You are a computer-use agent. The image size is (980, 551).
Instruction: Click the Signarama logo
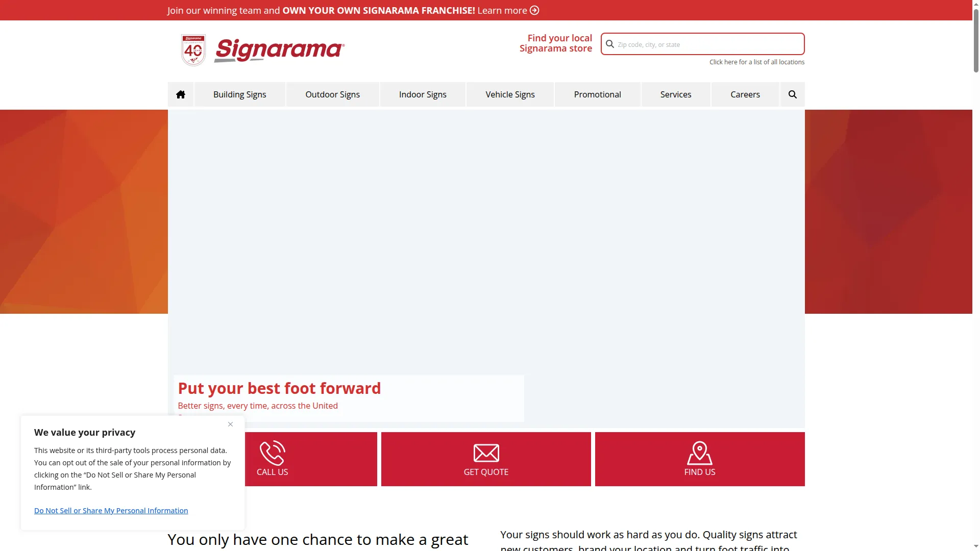280,50
